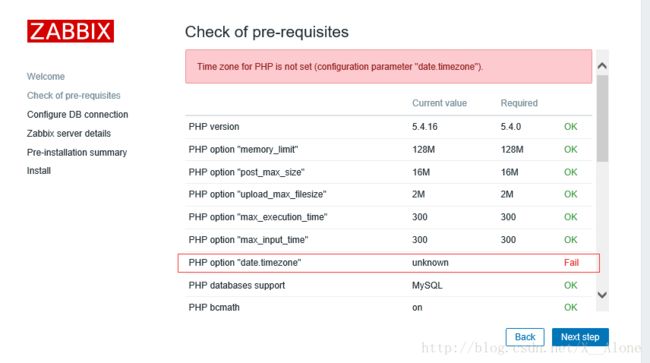Click the Required column header
This screenshot has height=363, width=650.
coord(519,103)
